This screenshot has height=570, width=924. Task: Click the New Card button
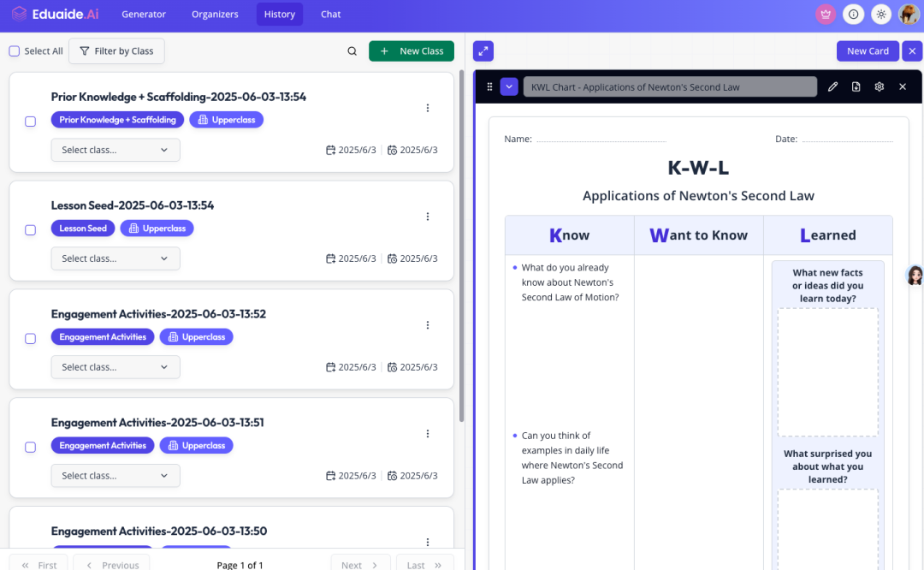click(868, 50)
